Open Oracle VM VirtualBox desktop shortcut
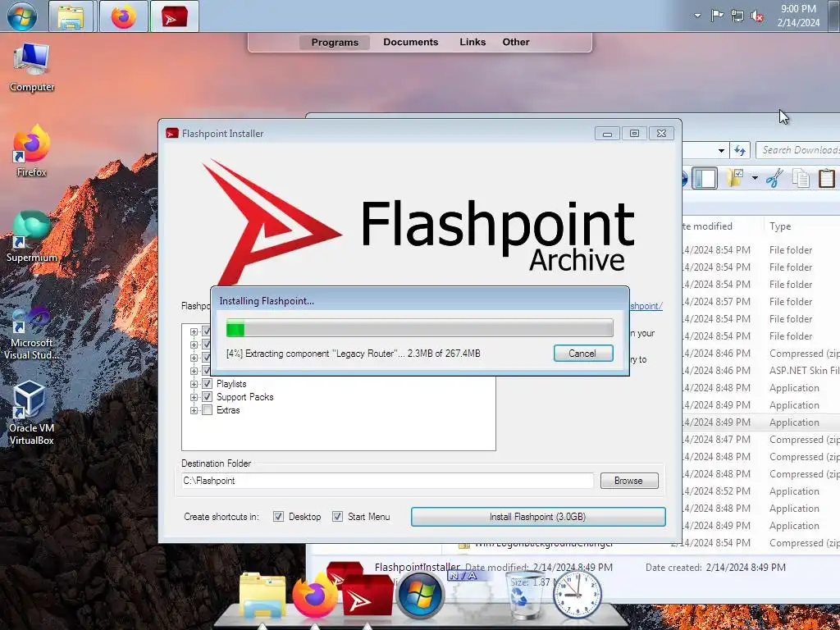This screenshot has height=630, width=840. pos(32,413)
